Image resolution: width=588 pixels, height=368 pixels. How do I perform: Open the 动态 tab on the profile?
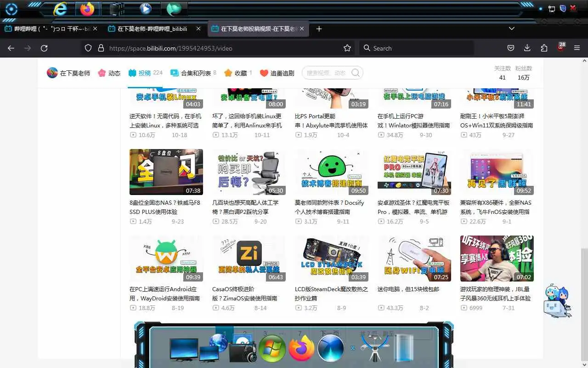[109, 73]
